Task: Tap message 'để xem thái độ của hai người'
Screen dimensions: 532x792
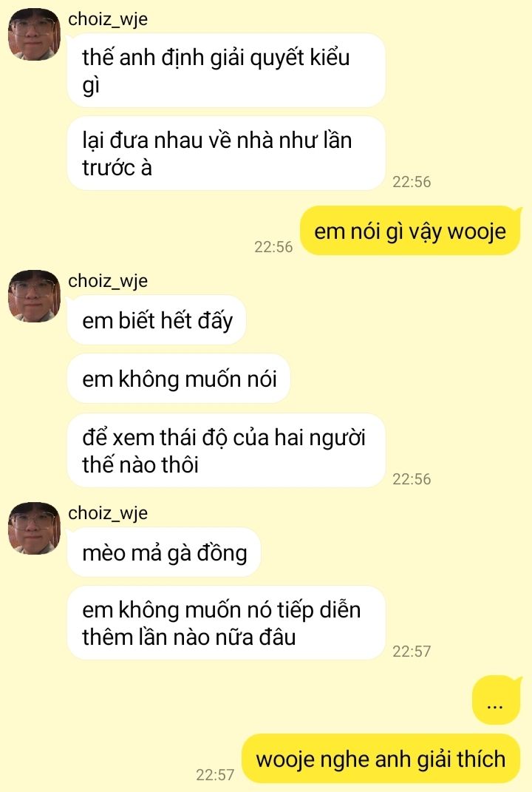Action: coord(226,450)
